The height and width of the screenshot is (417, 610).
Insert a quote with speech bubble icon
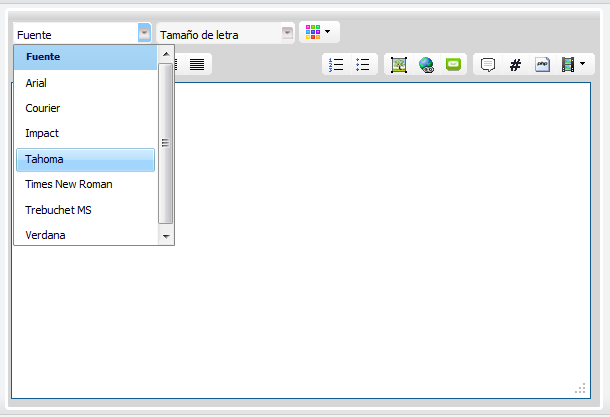[x=488, y=65]
